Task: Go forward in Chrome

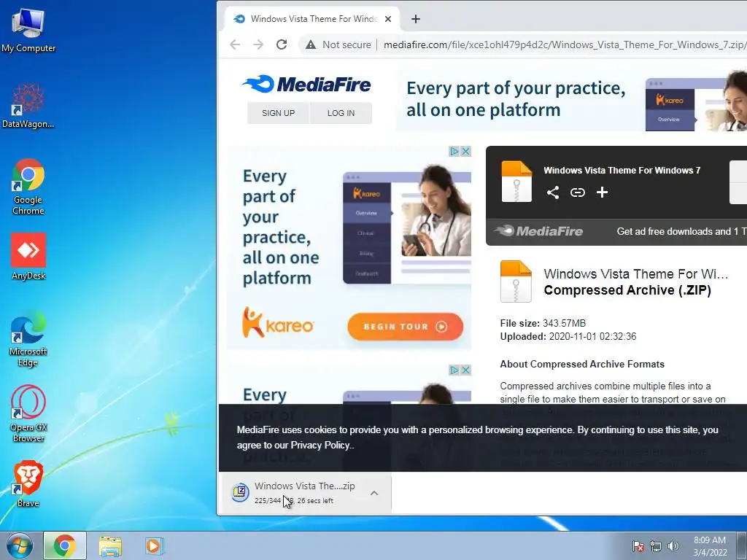Action: (258, 44)
